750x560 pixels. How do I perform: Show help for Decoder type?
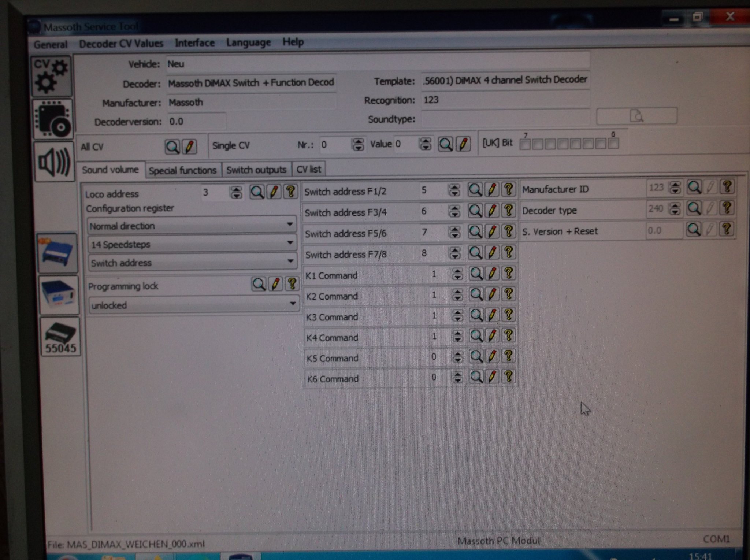click(x=727, y=208)
